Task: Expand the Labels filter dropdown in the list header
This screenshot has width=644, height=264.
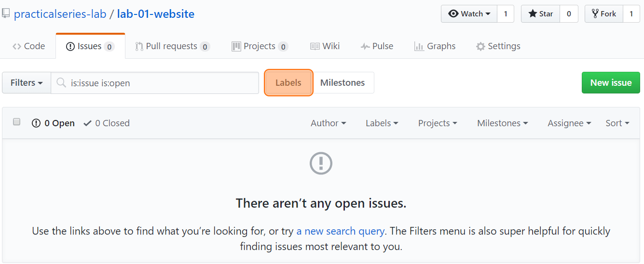Action: [x=382, y=123]
